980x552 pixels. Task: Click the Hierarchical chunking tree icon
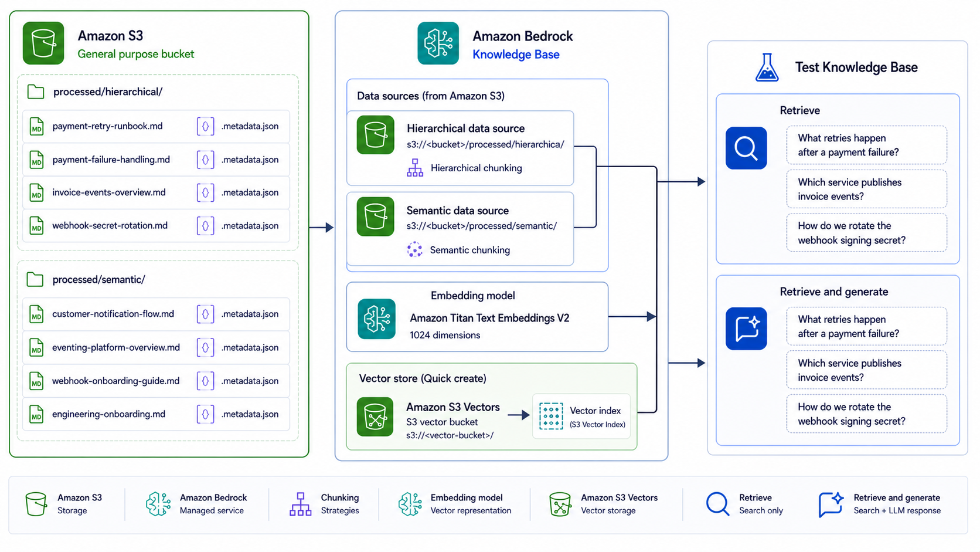[415, 168]
